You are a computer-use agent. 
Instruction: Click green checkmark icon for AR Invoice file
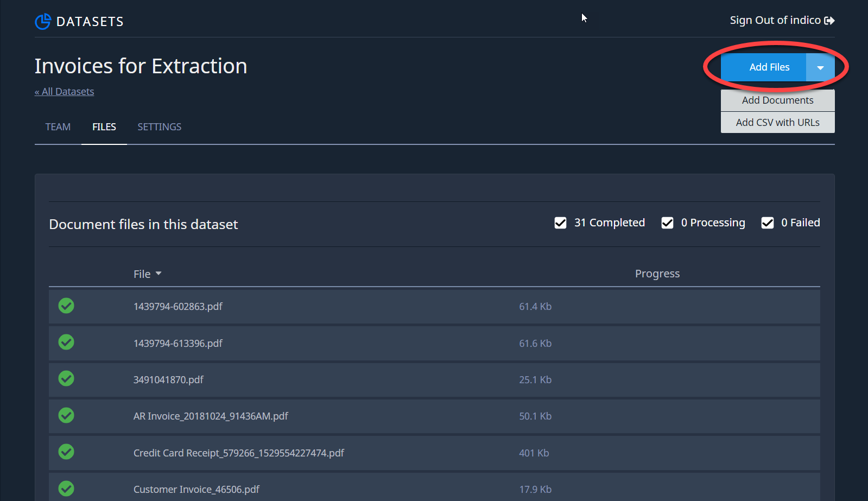pyautogui.click(x=66, y=415)
